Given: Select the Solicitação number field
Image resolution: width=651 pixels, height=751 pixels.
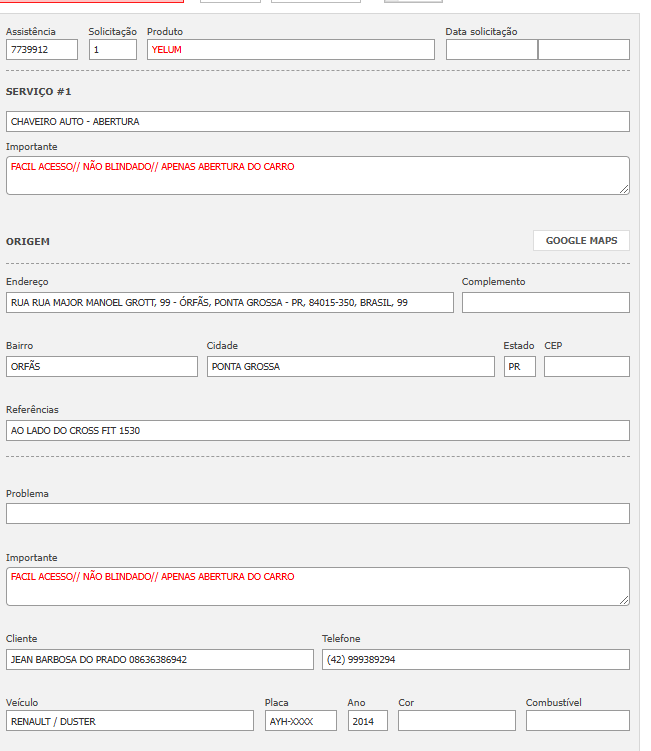Looking at the screenshot, I should (x=112, y=50).
